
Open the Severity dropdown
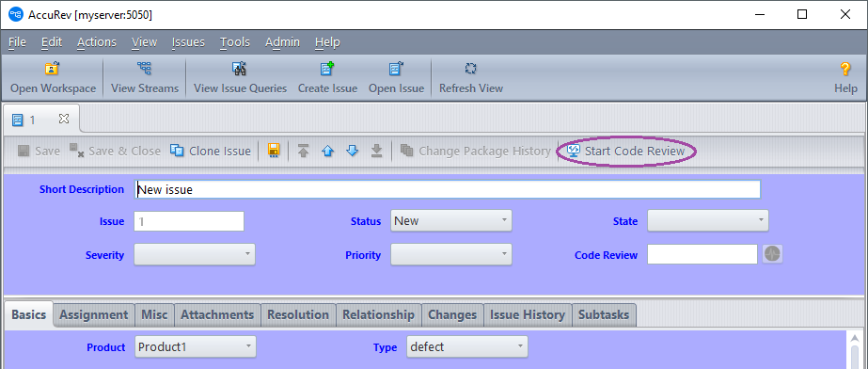(195, 254)
